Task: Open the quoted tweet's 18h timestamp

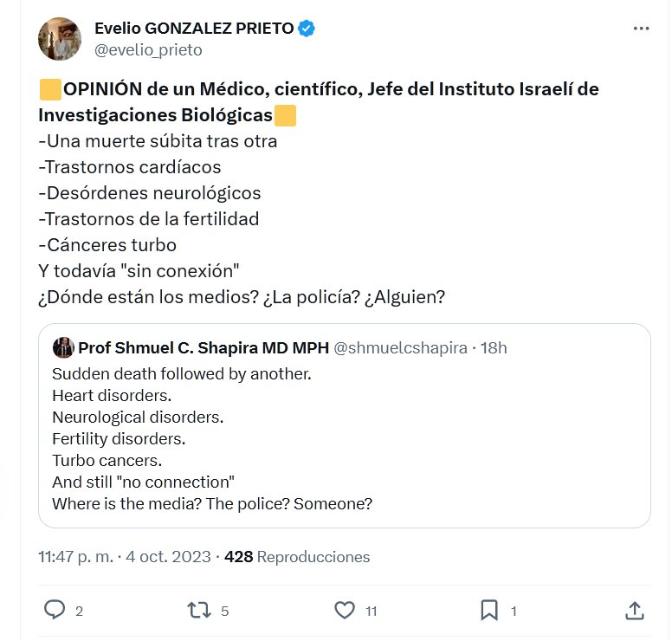Action: pos(494,348)
